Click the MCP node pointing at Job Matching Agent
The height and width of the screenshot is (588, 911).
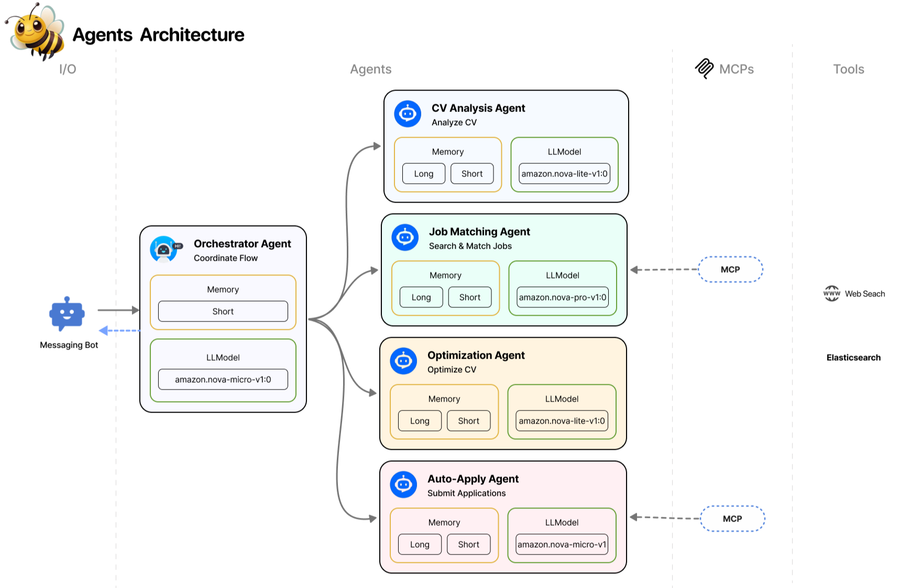point(730,269)
